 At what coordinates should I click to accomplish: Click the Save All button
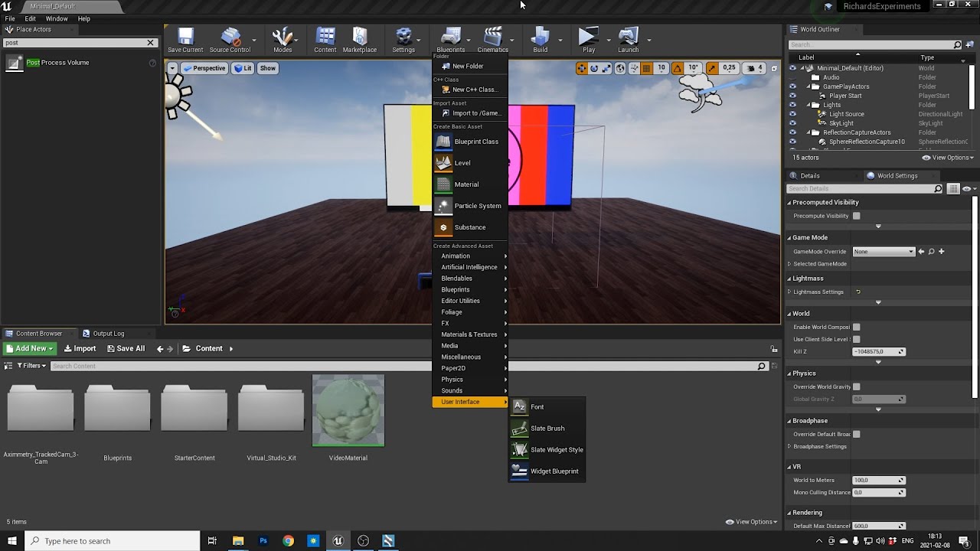point(126,349)
